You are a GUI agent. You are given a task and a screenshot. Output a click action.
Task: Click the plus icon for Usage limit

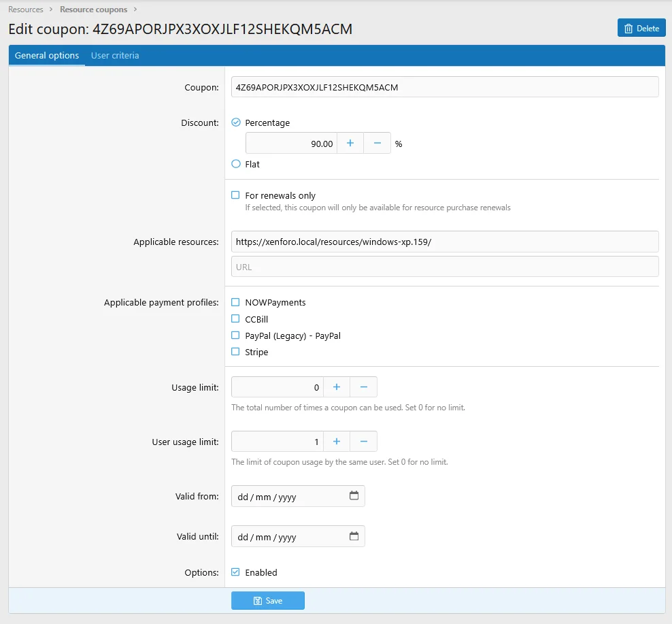[336, 387]
